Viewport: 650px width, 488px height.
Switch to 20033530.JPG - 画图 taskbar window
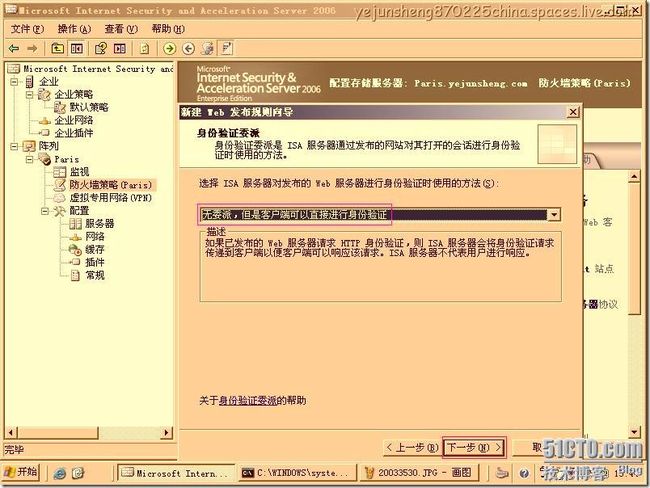click(x=419, y=473)
